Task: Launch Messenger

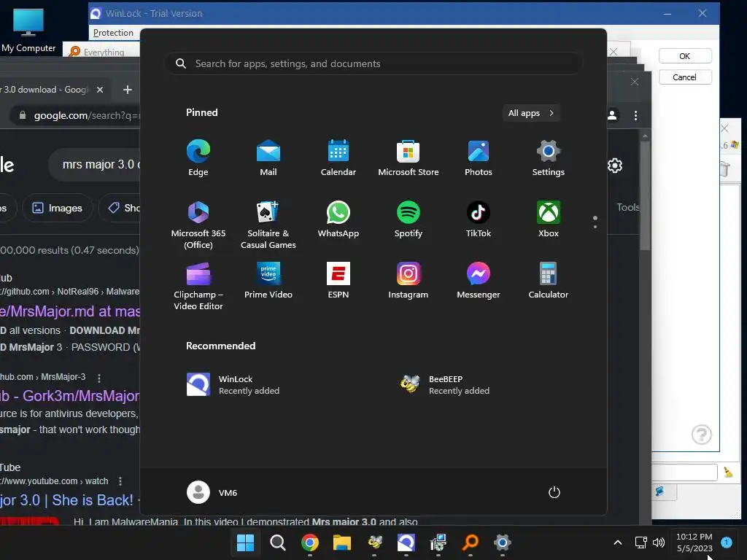Action: point(479,281)
